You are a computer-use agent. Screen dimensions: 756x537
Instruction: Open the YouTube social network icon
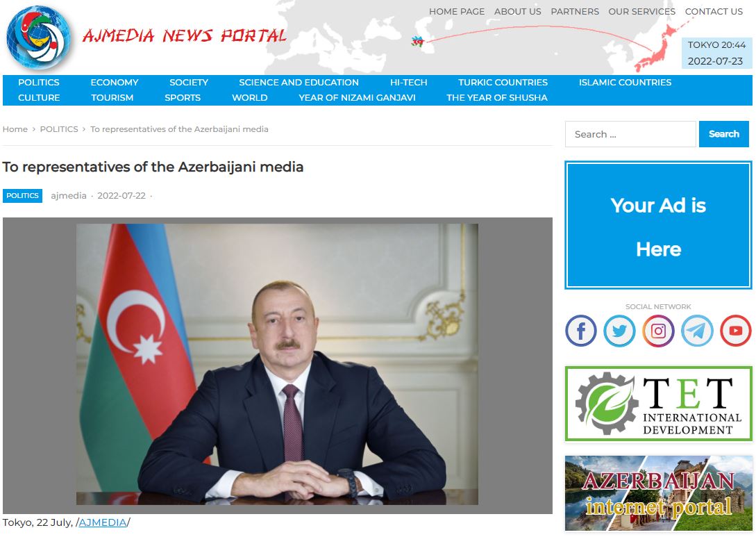point(736,331)
